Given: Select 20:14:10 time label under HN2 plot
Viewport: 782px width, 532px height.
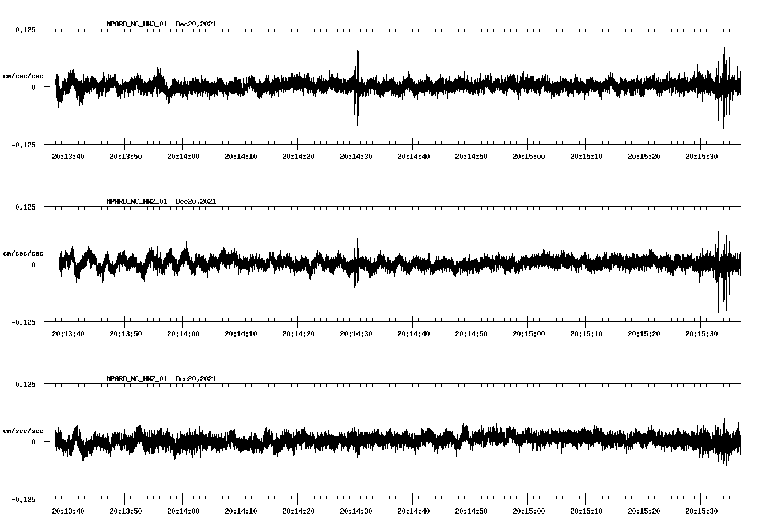Looking at the screenshot, I should (x=241, y=333).
